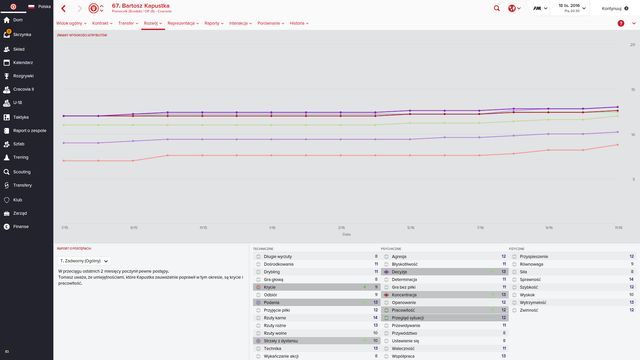Open the Transfery icon
The height and width of the screenshot is (360, 640).
tap(7, 185)
